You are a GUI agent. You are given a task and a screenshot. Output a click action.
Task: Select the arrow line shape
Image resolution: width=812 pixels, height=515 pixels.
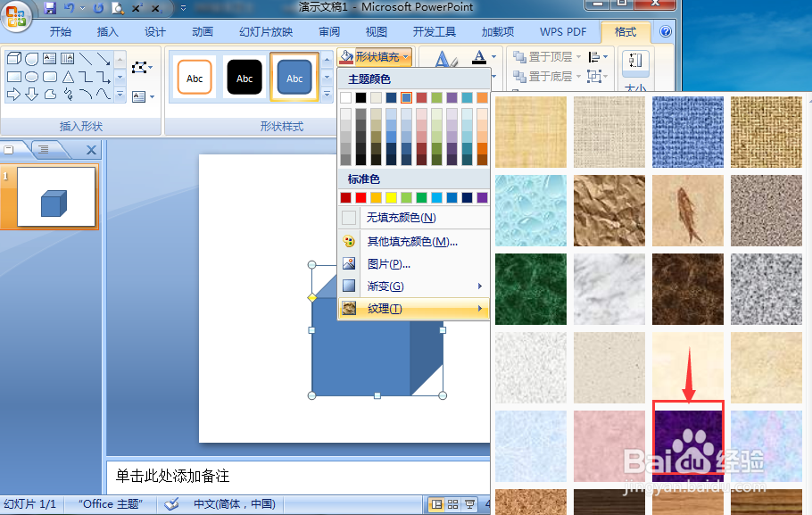pos(104,59)
